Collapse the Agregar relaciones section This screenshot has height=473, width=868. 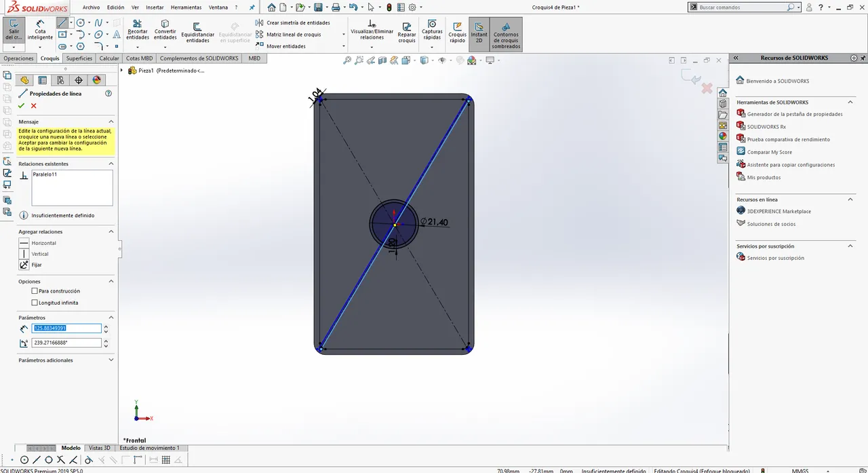111,231
